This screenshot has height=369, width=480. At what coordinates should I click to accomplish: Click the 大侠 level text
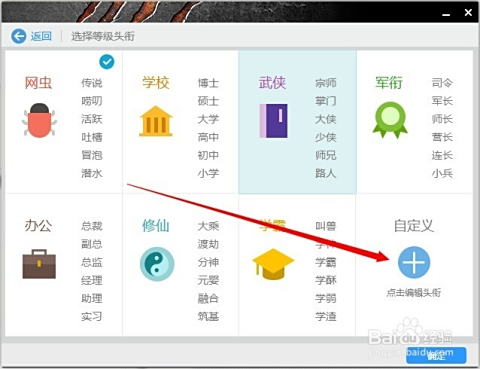[326, 119]
